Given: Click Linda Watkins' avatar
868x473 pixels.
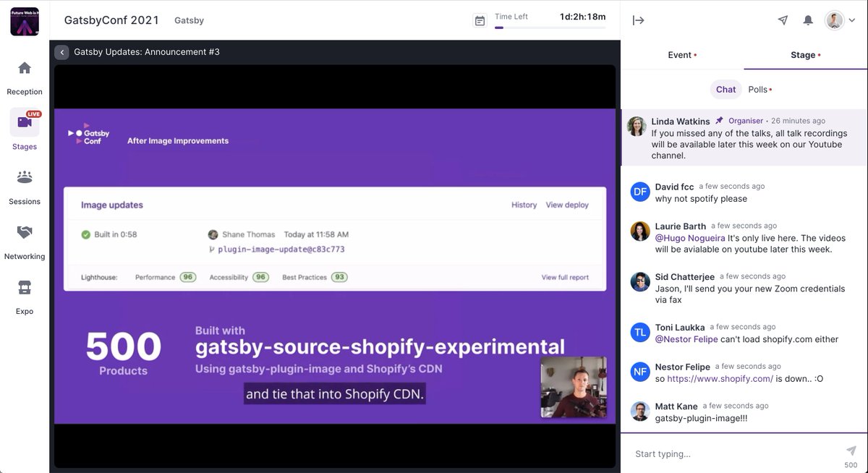Looking at the screenshot, I should coord(637,126).
